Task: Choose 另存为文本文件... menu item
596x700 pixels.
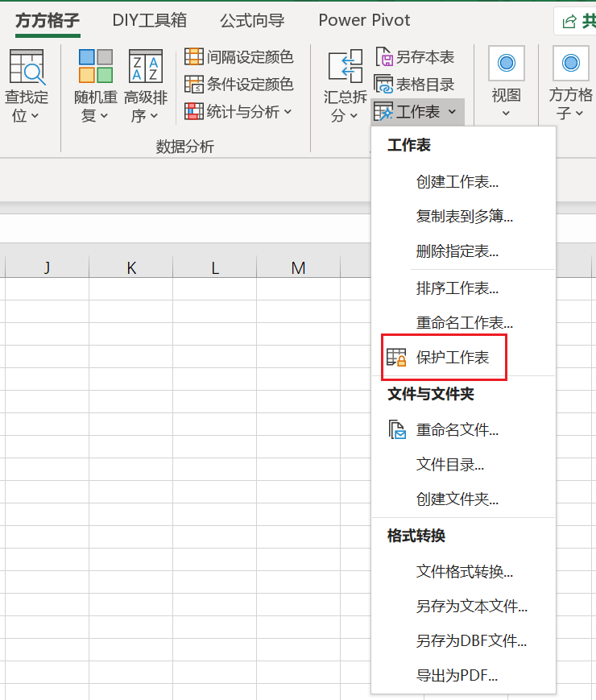Action: 463,606
